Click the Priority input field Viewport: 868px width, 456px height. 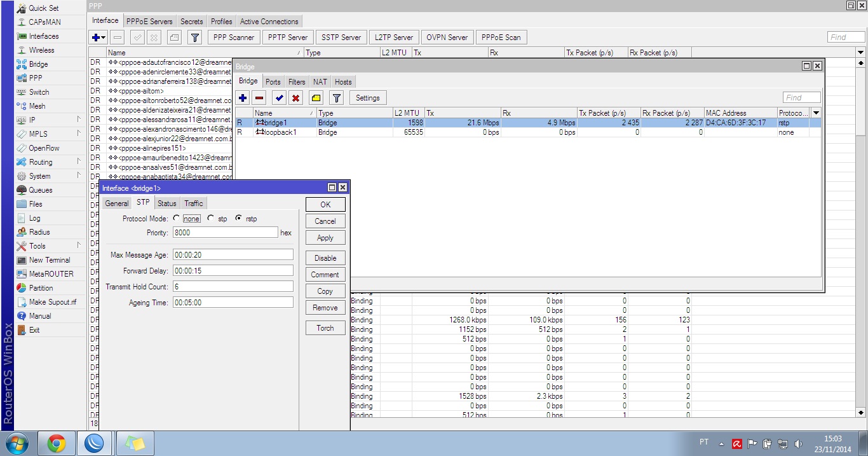225,233
